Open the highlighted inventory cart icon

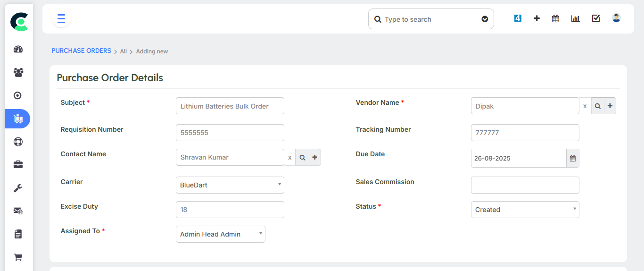(17, 119)
